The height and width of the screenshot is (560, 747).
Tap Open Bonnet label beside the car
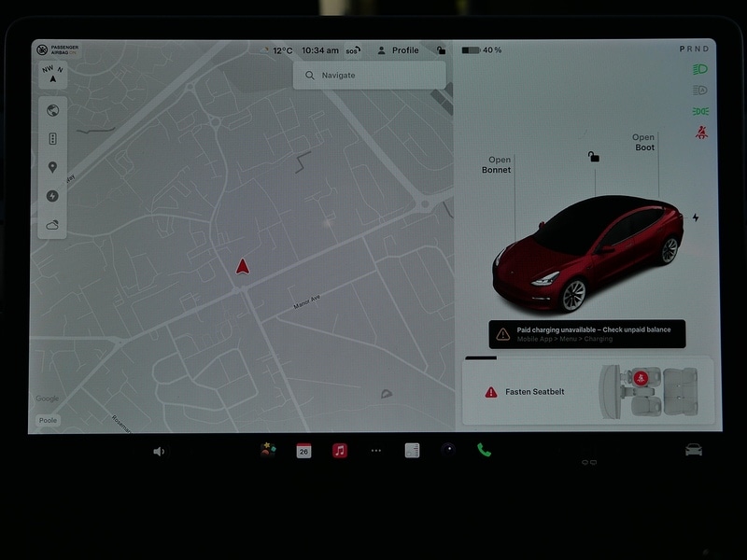(x=498, y=164)
